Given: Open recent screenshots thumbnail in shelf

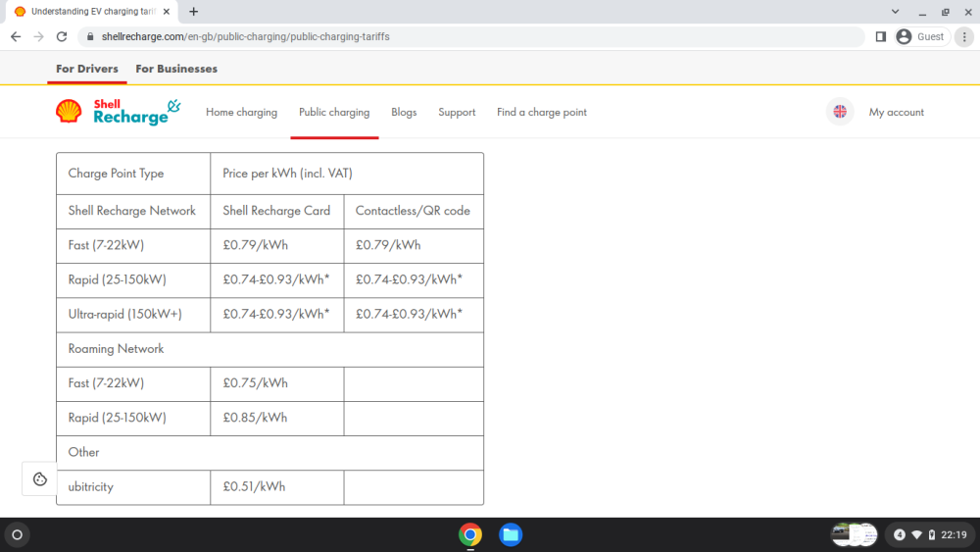Looking at the screenshot, I should tap(854, 534).
